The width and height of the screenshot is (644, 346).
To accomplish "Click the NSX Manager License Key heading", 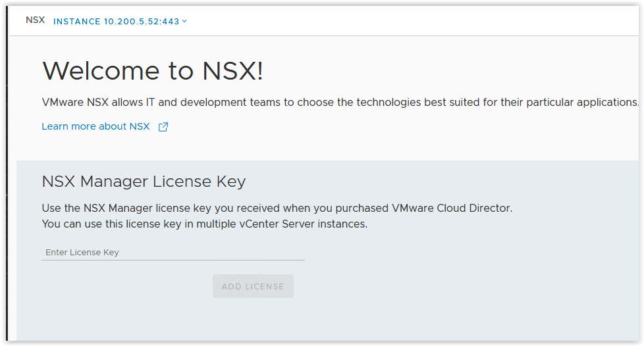I will pyautogui.click(x=144, y=182).
